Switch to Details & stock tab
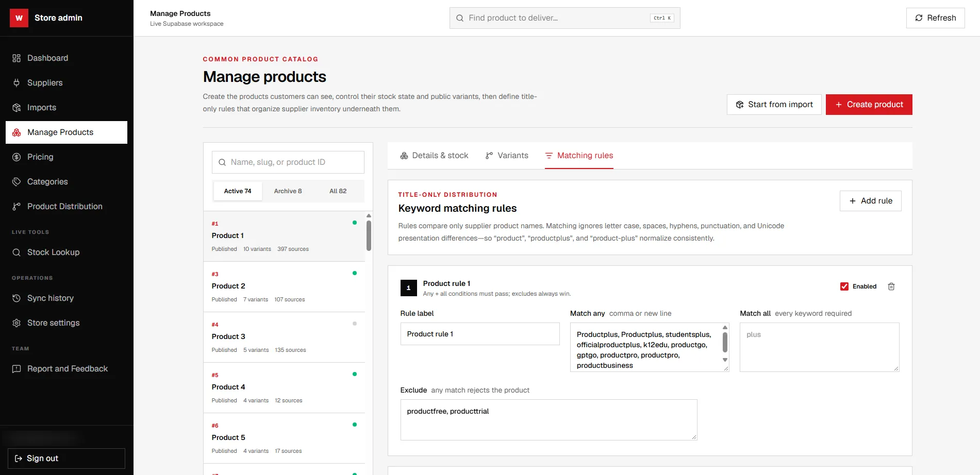The width and height of the screenshot is (980, 475). click(x=434, y=156)
